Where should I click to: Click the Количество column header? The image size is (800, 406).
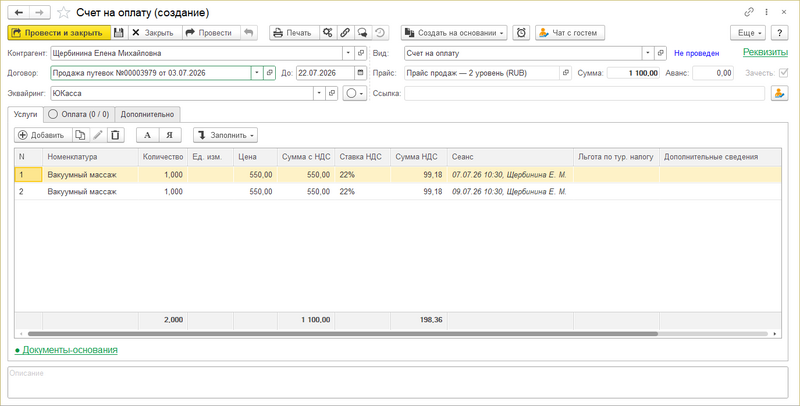click(163, 157)
